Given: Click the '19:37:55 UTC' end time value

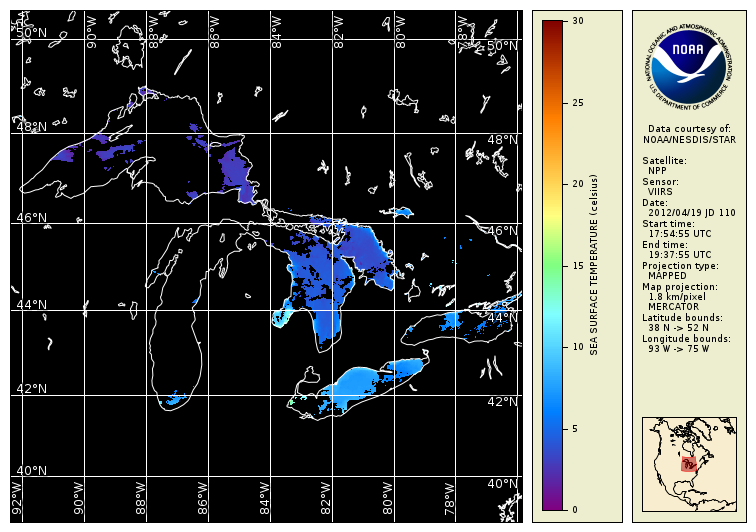Looking at the screenshot, I should coord(680,255).
